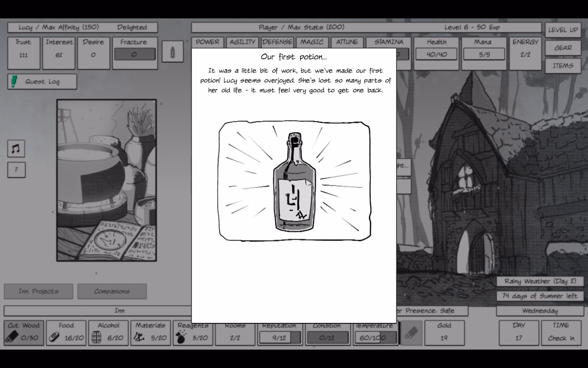Click the potion bottle icon near Fracture
The image size is (588, 368).
173,52
